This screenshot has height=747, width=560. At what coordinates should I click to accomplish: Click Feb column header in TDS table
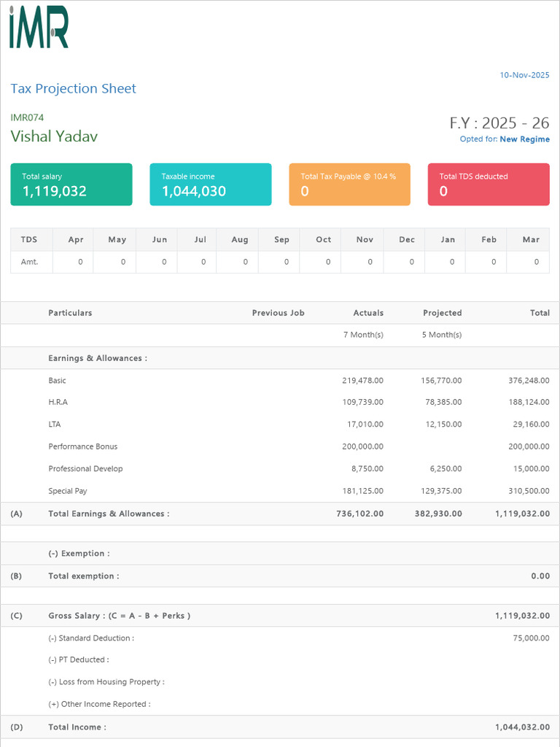(x=486, y=239)
